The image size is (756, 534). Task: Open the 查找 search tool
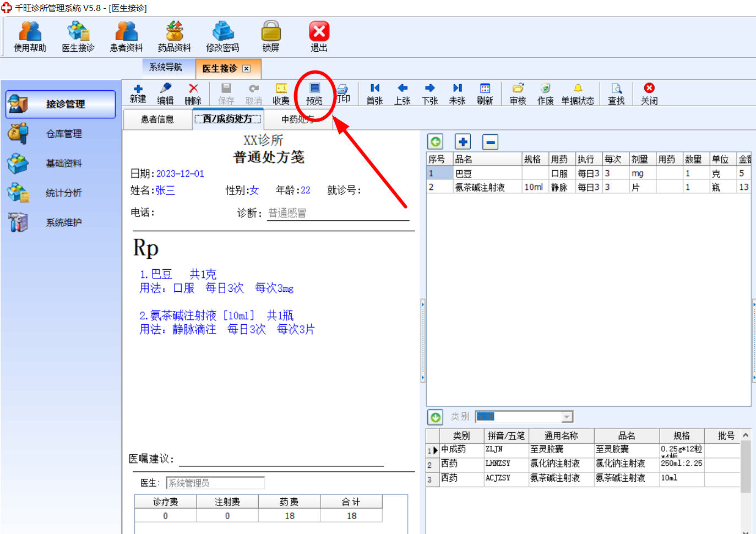616,94
